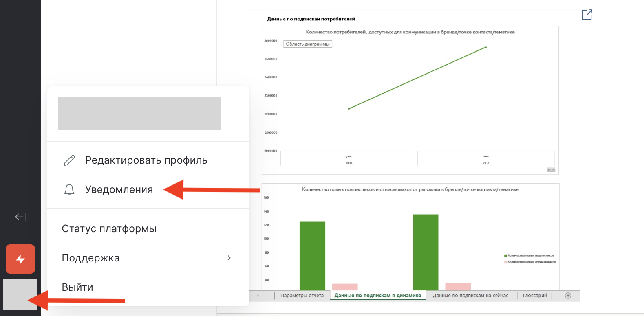
Task: Open the report in a new window
Action: pyautogui.click(x=587, y=15)
